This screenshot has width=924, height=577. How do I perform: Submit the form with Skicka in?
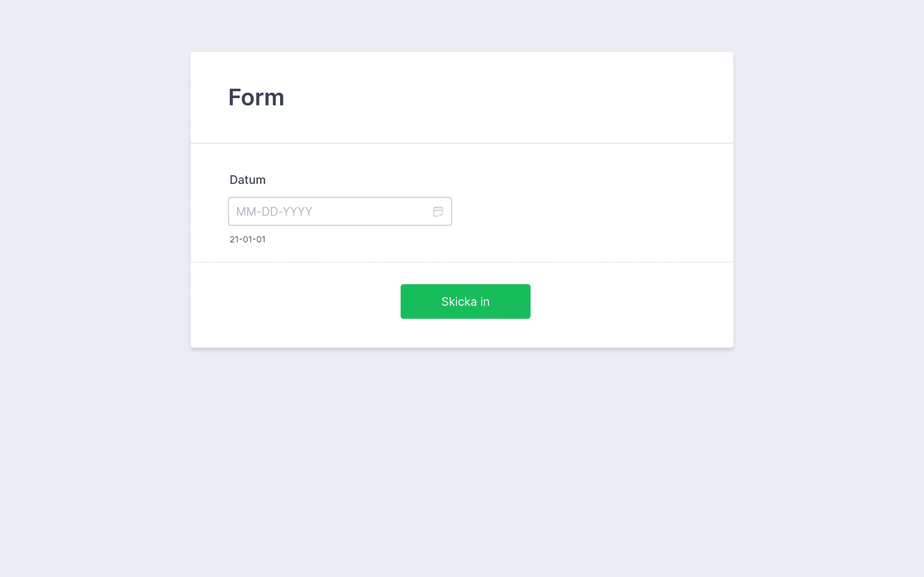[x=466, y=301]
